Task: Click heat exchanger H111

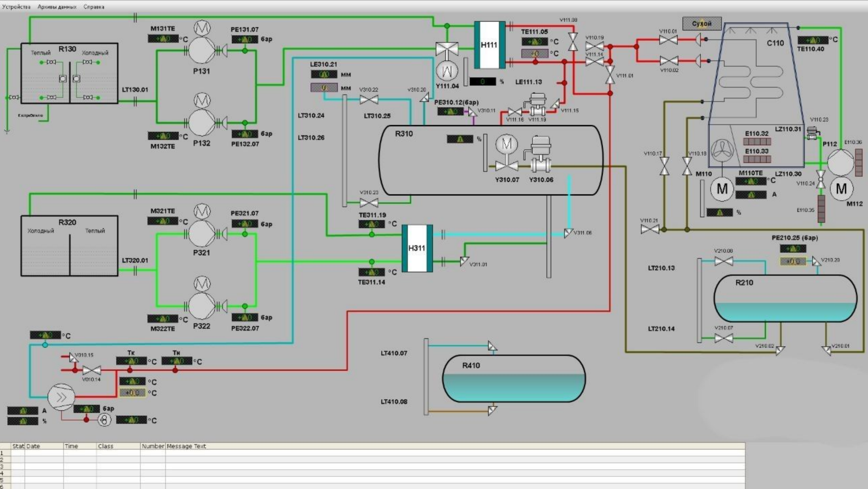Action: 489,45
